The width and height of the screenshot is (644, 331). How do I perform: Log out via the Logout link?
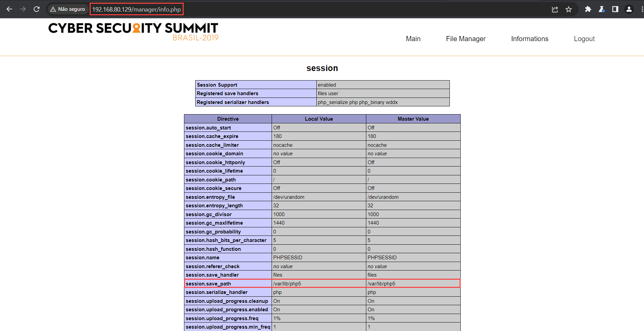pos(584,39)
